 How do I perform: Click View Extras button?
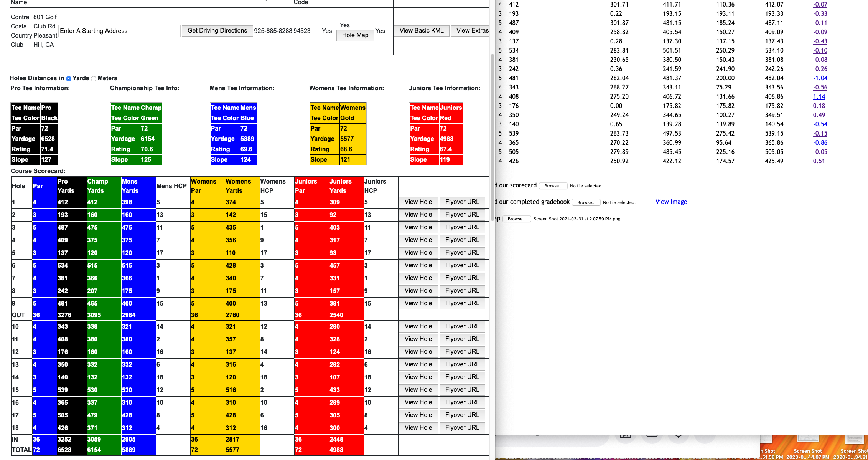470,31
